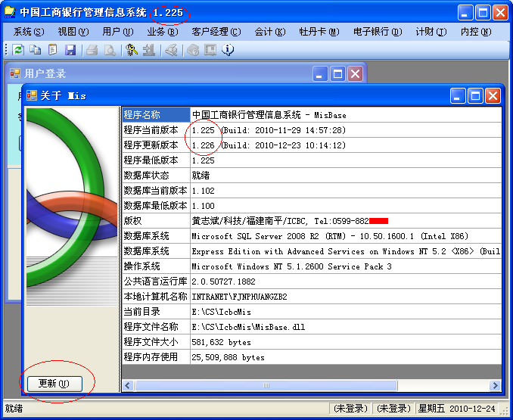Click the greyed-out logout arrow door icon
This screenshot has width=513, height=420.
149,50
